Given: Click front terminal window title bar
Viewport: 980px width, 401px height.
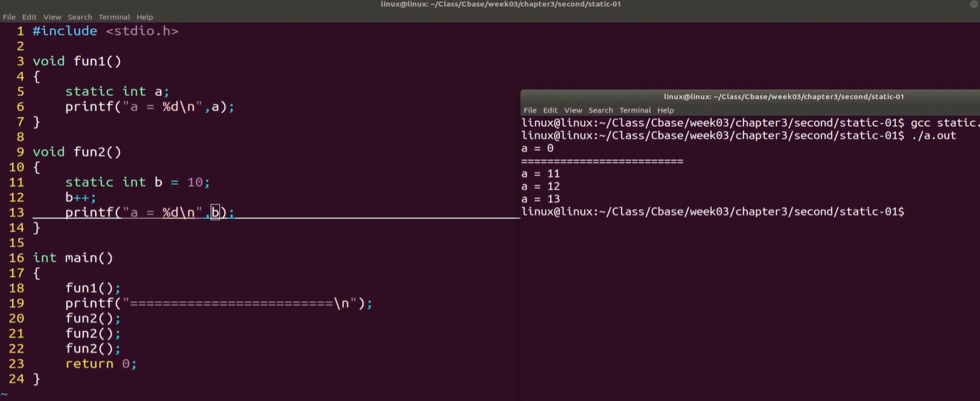Looking at the screenshot, I should pyautogui.click(x=750, y=97).
